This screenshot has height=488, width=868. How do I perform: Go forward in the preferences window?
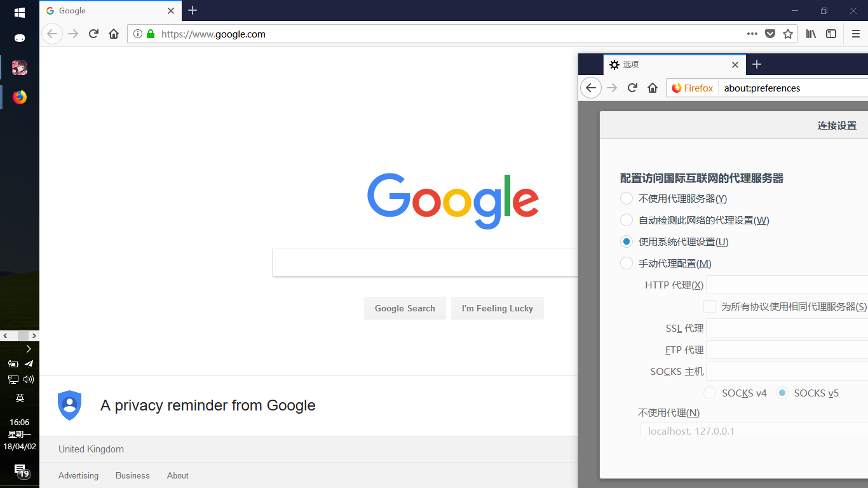(x=612, y=88)
